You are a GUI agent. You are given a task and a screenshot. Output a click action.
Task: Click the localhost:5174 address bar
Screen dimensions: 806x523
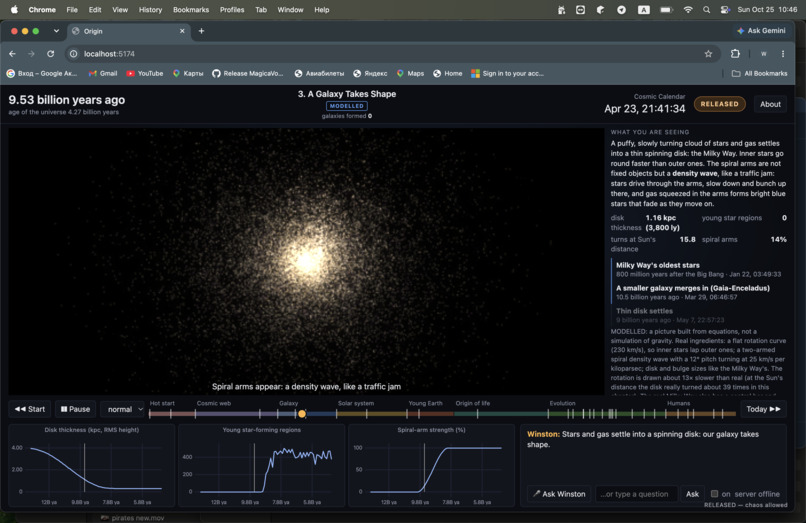tap(391, 53)
